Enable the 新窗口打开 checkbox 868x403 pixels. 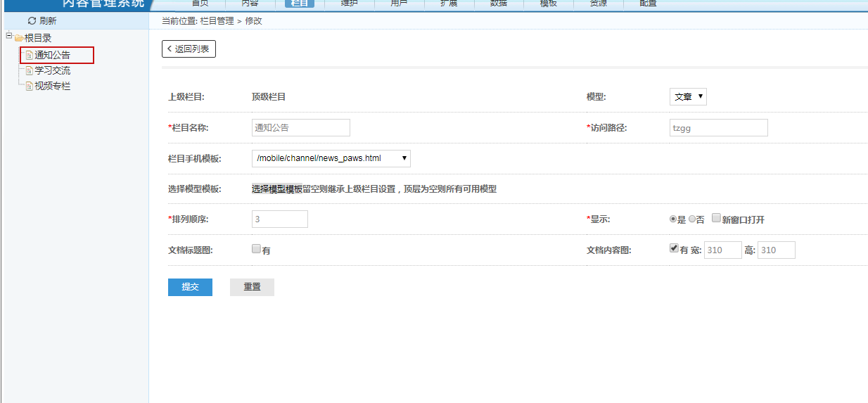click(x=716, y=218)
